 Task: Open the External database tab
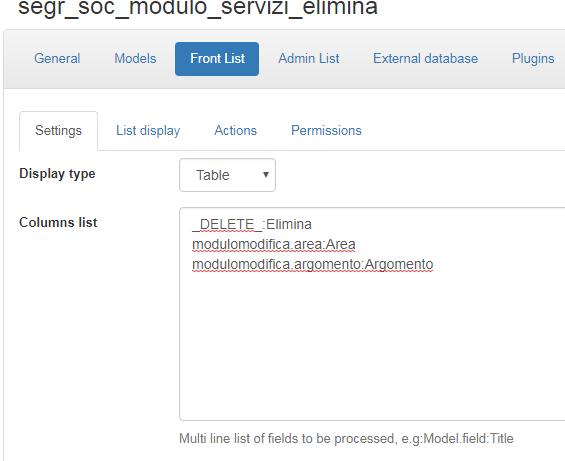point(425,58)
